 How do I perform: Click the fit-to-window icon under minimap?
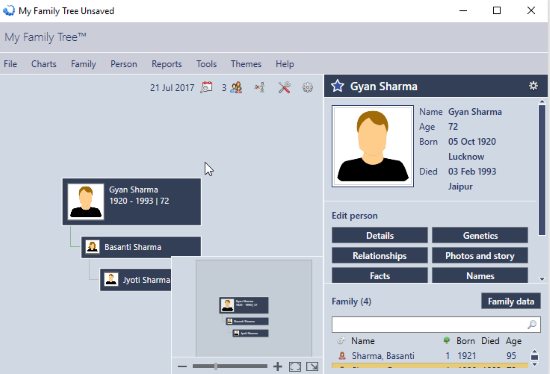(x=295, y=367)
